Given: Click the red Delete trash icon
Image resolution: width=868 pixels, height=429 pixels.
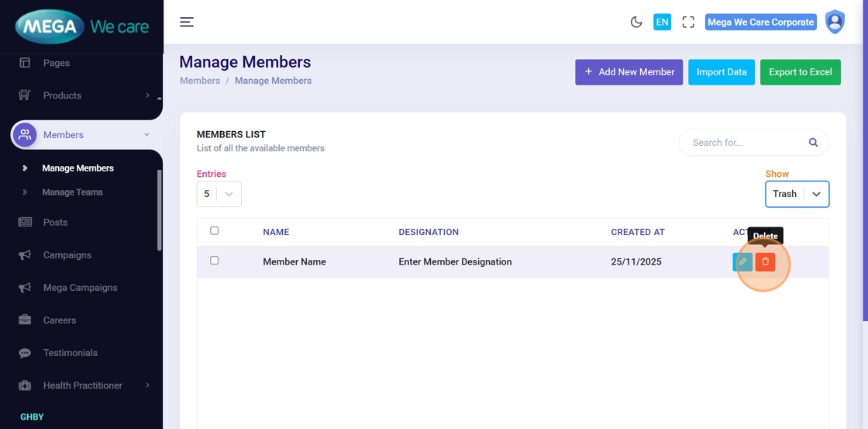Looking at the screenshot, I should 765,262.
